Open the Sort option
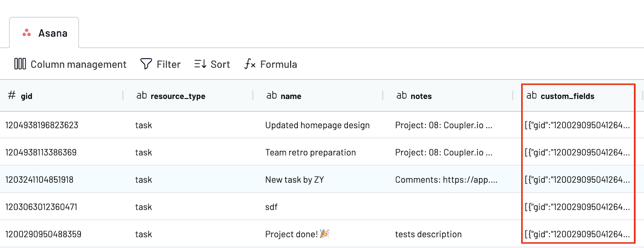 pos(220,64)
